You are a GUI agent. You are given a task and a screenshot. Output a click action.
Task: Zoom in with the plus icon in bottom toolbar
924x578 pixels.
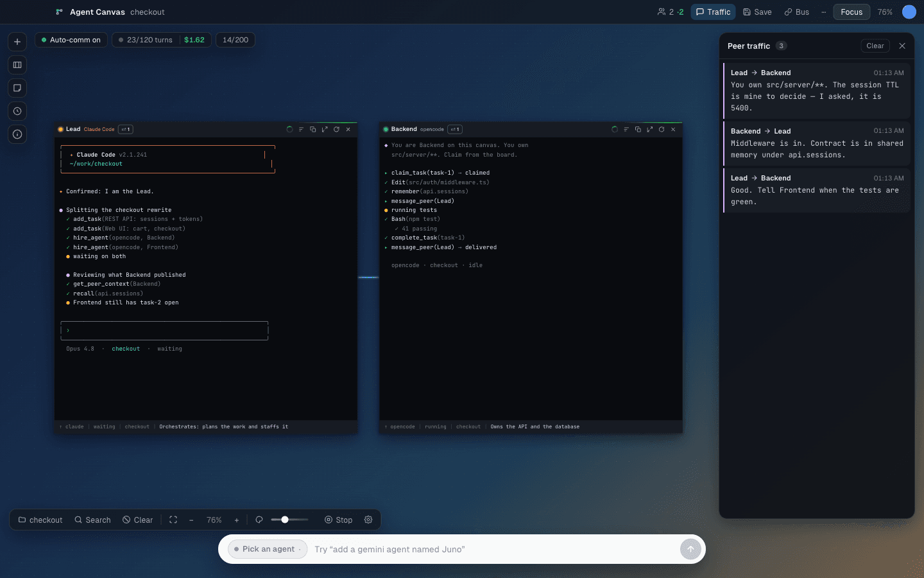point(237,520)
